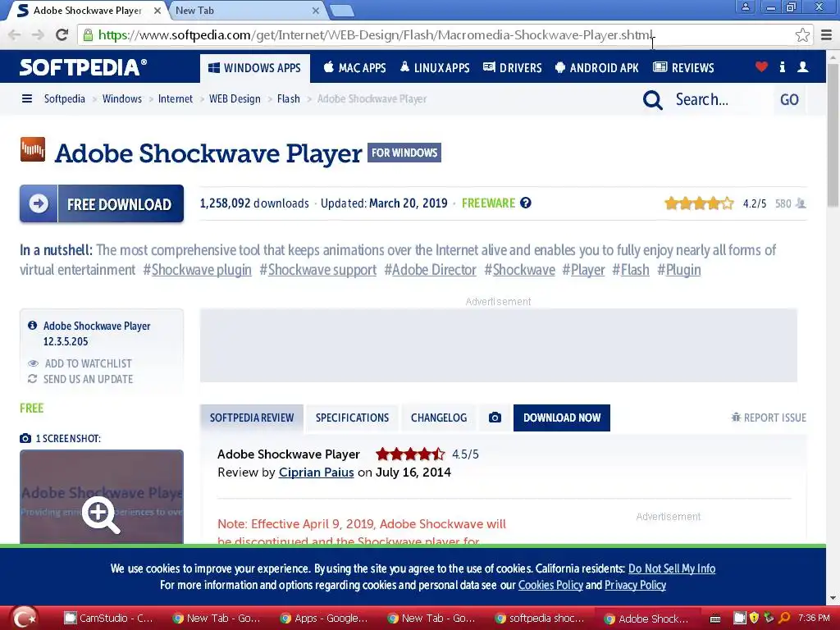Click the Adobe Shockwave Player app icon

pyautogui.click(x=33, y=149)
